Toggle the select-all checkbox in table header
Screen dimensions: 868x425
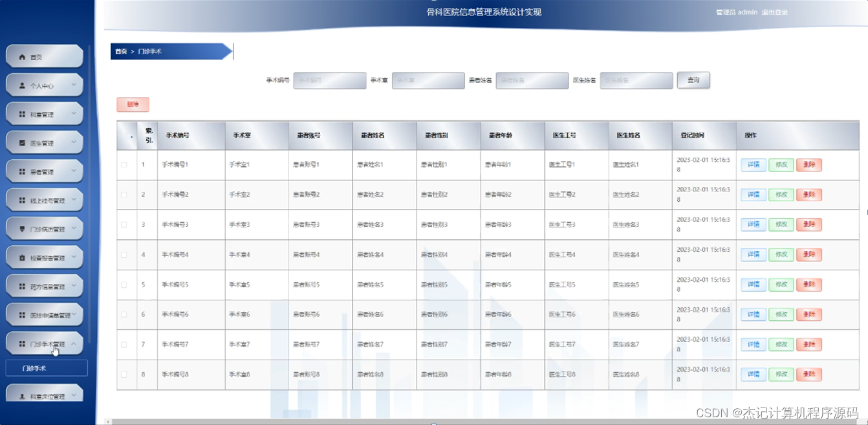[127, 136]
